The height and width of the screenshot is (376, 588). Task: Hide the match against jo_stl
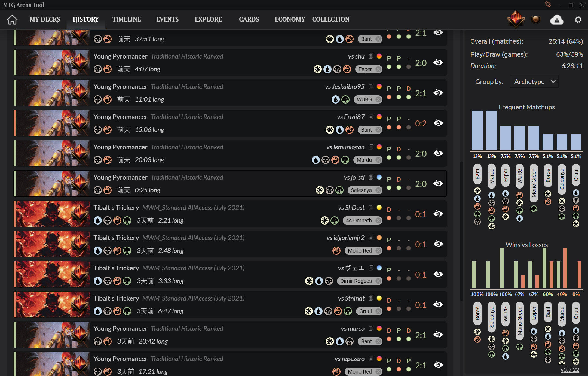click(x=438, y=184)
